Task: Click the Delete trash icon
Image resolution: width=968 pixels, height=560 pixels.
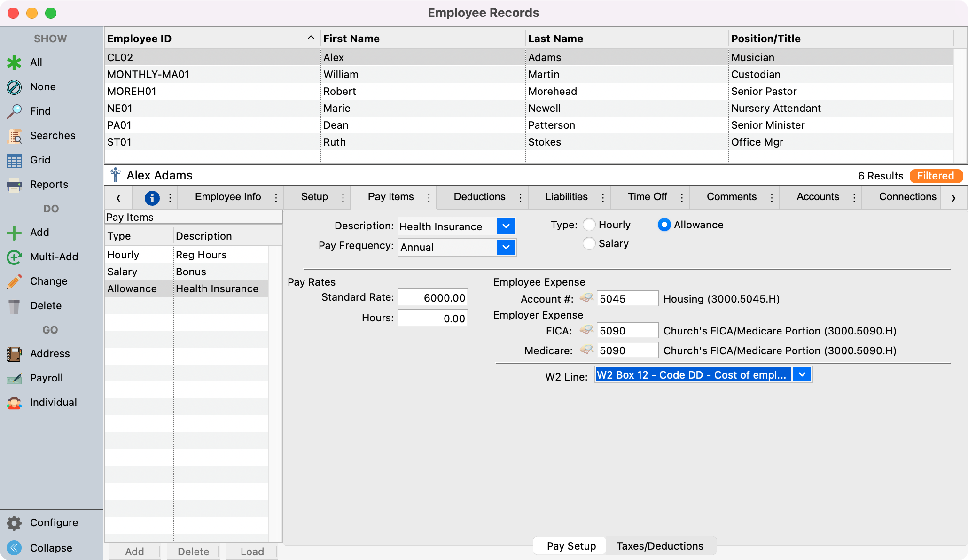Action: pos(14,306)
